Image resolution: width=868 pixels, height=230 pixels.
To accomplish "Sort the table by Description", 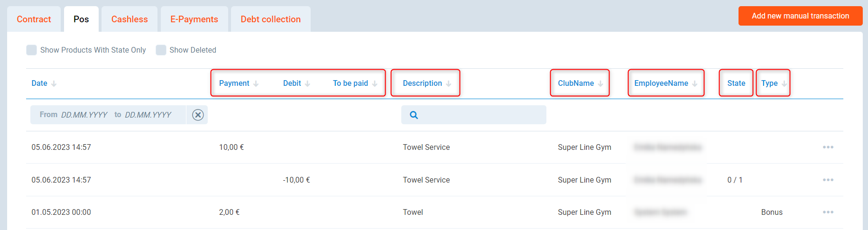I will tap(422, 83).
